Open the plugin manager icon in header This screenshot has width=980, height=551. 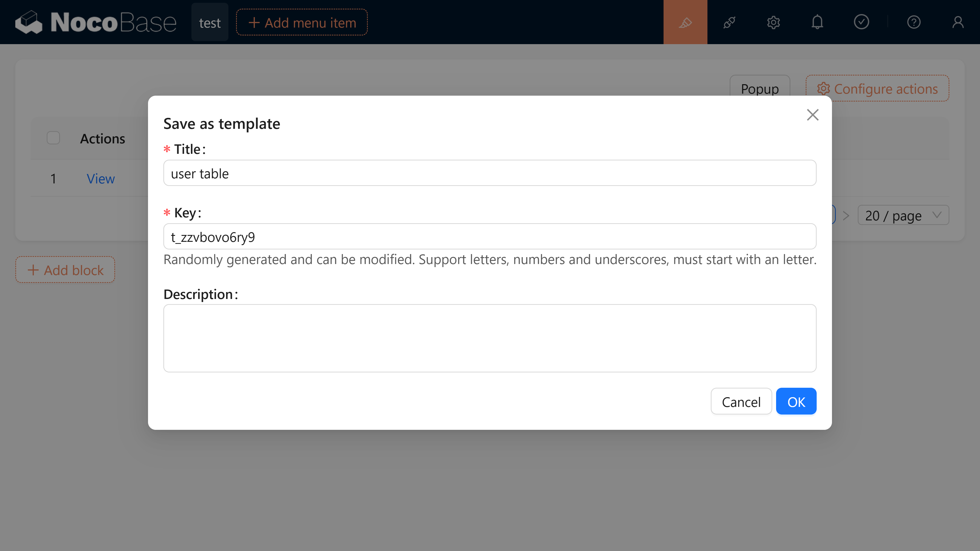pos(729,22)
